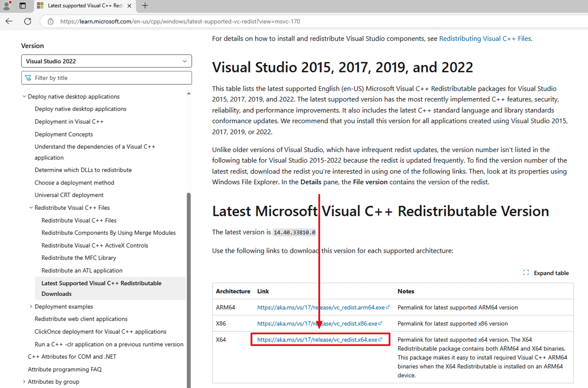Image resolution: width=588 pixels, height=388 pixels.
Task: Open Redistribute the MFC Library
Action: pyautogui.click(x=79, y=258)
